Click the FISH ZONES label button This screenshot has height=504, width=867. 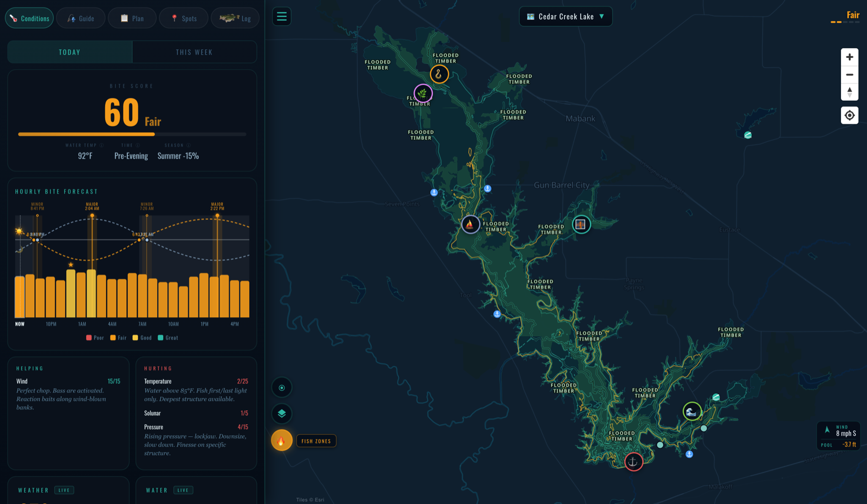click(x=316, y=441)
